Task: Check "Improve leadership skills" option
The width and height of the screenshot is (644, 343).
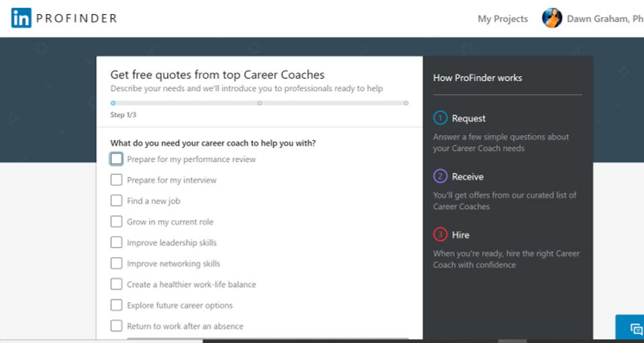Action: [117, 242]
